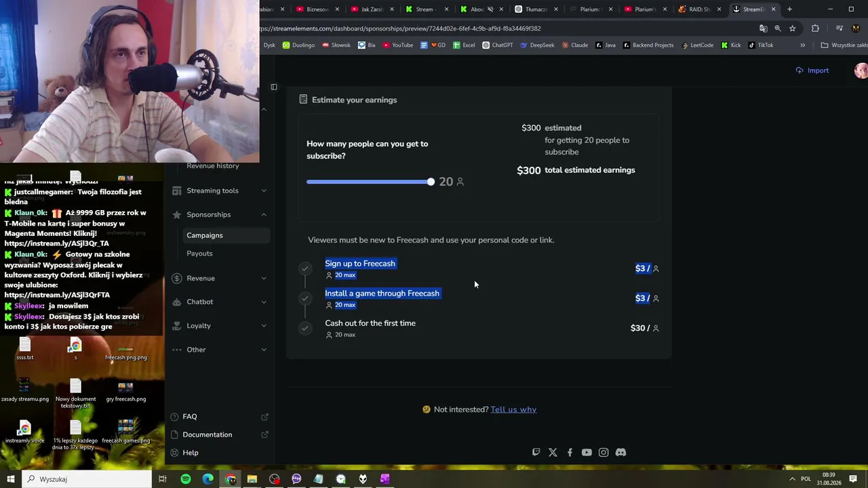Open the X (Twitter) social icon in footer
868x488 pixels.
(x=553, y=452)
